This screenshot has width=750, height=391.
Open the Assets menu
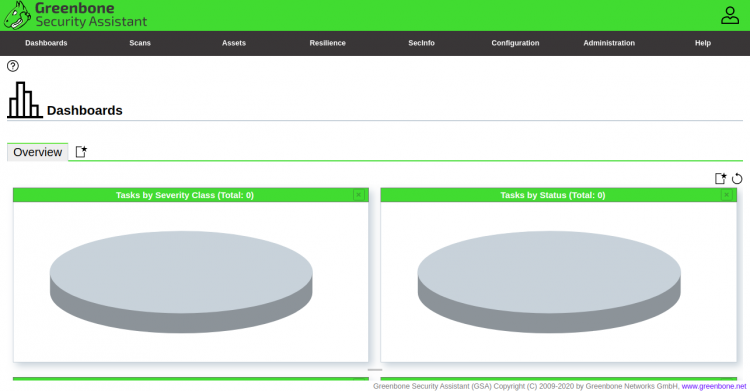coord(233,43)
